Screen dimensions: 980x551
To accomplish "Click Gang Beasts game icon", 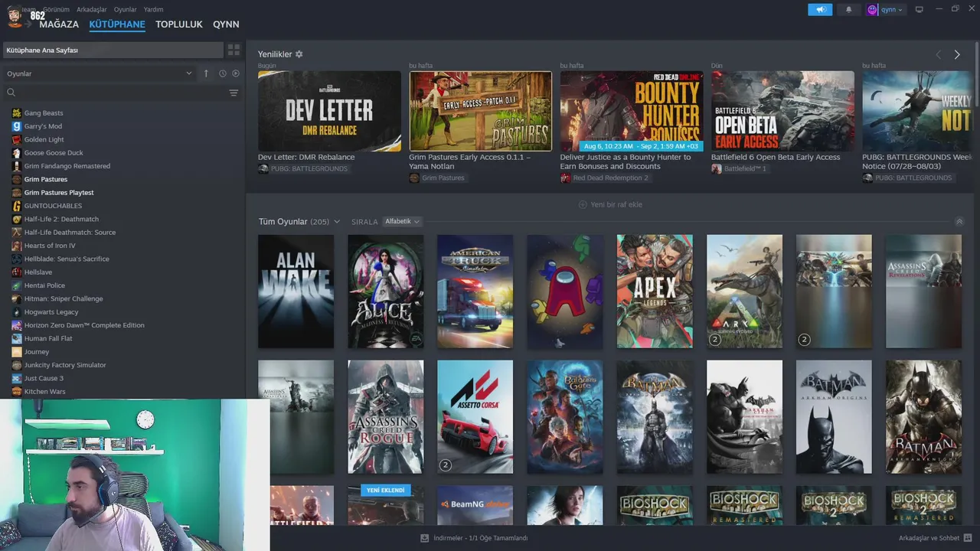I will [17, 113].
